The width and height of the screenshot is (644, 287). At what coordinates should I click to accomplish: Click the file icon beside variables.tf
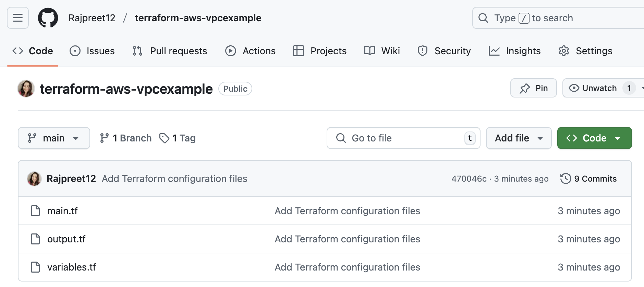pos(35,267)
